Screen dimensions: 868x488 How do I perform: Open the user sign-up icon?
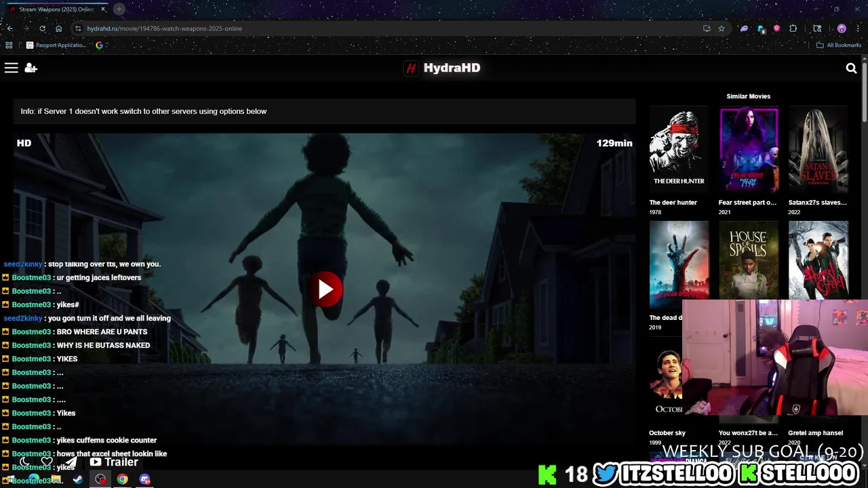(x=31, y=68)
